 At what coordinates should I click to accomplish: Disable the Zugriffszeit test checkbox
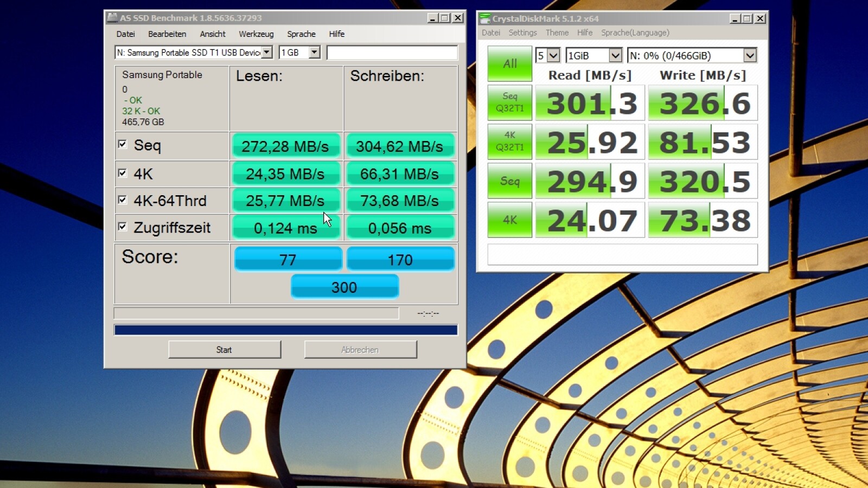tap(123, 227)
